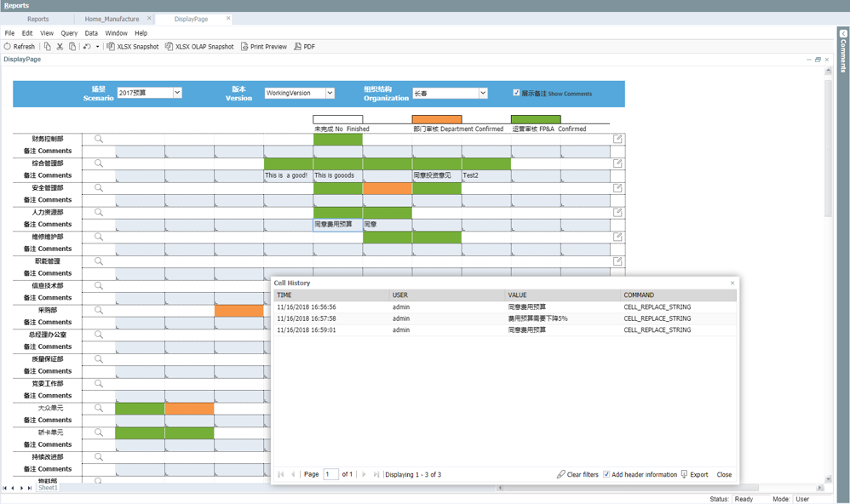Export an XLSX OLAP Snapshot
The image size is (850, 504).
coord(199,47)
